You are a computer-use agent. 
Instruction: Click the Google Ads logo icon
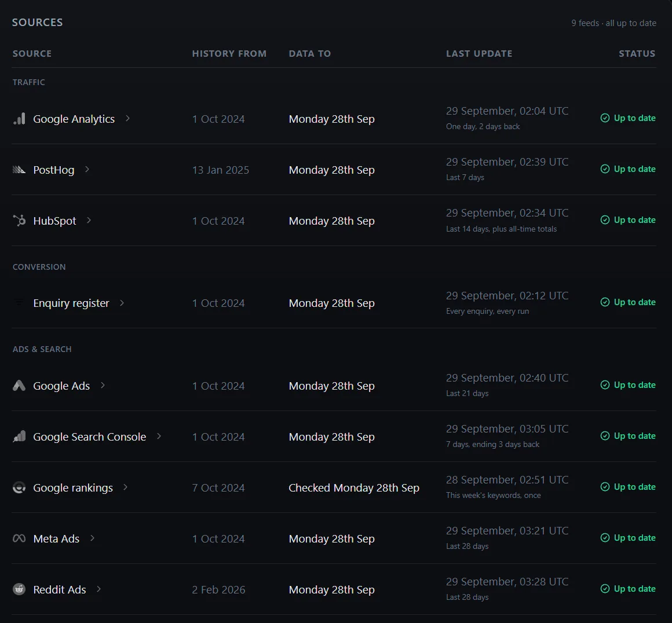click(19, 385)
